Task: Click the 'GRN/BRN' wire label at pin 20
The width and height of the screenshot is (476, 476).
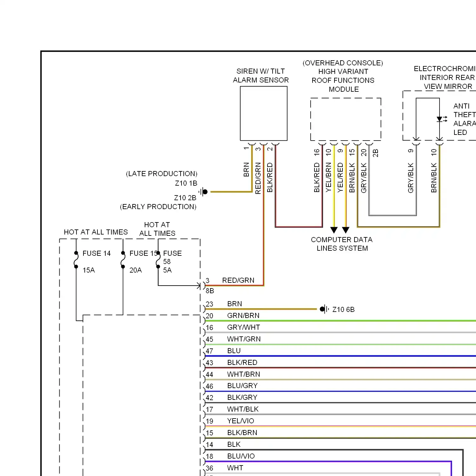Action: pyautogui.click(x=243, y=315)
